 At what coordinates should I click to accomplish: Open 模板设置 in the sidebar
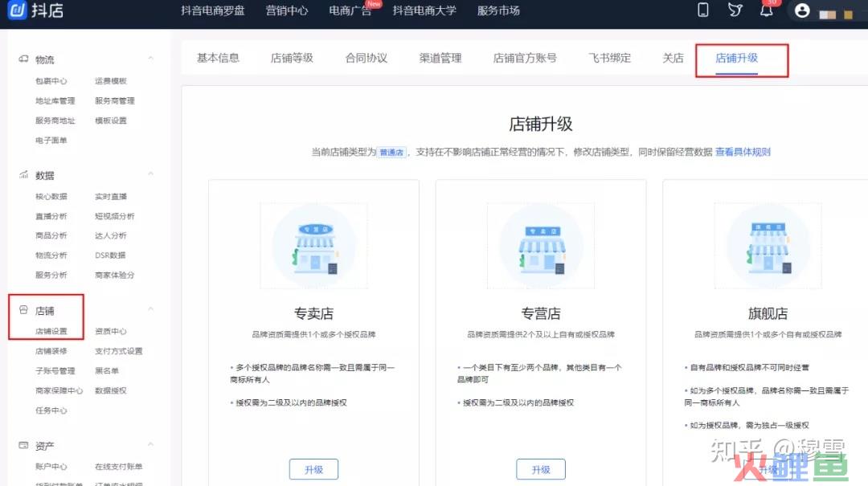click(111, 120)
